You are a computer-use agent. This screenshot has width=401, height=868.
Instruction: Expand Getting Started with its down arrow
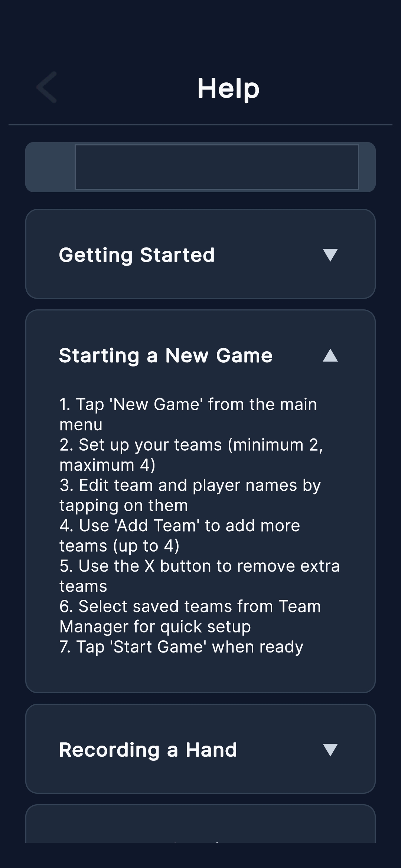pos(330,255)
